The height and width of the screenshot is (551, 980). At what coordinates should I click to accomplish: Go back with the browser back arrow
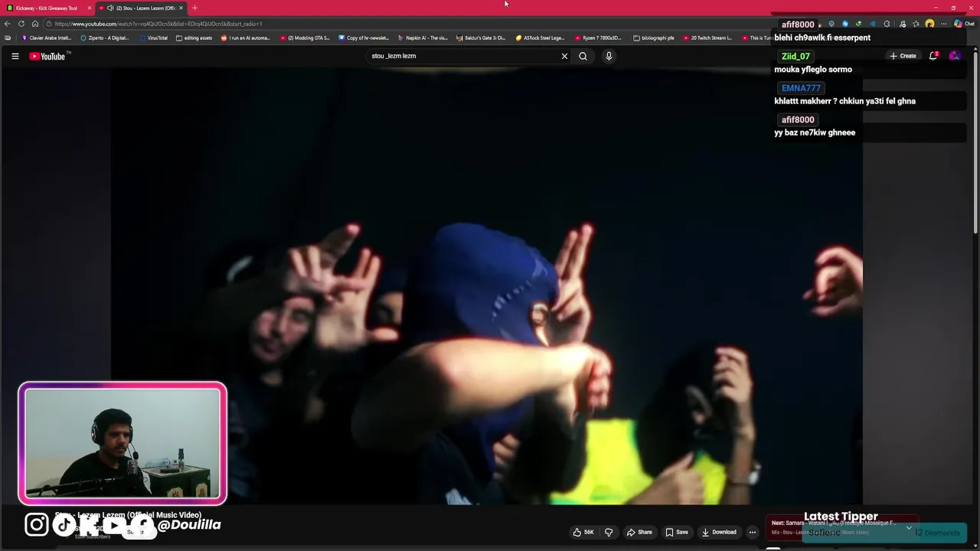pyautogui.click(x=8, y=24)
